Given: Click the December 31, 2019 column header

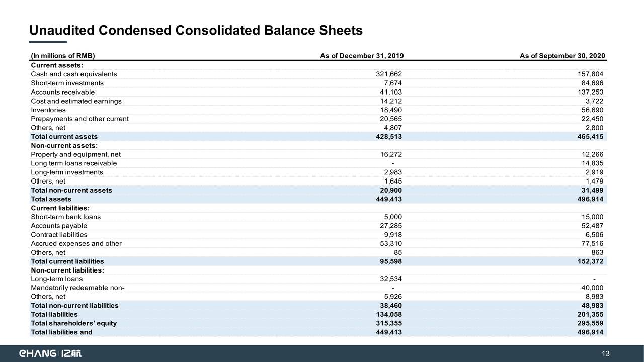Looking at the screenshot, I should 362,55.
